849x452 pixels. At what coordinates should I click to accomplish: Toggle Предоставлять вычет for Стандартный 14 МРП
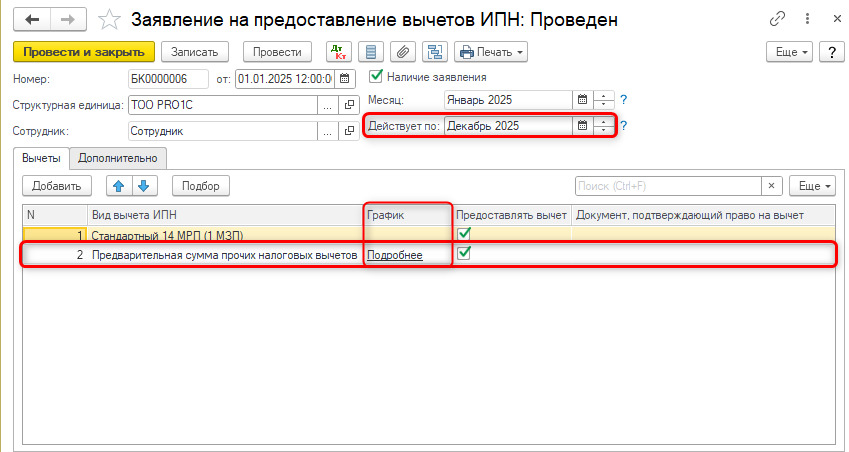pyautogui.click(x=464, y=234)
